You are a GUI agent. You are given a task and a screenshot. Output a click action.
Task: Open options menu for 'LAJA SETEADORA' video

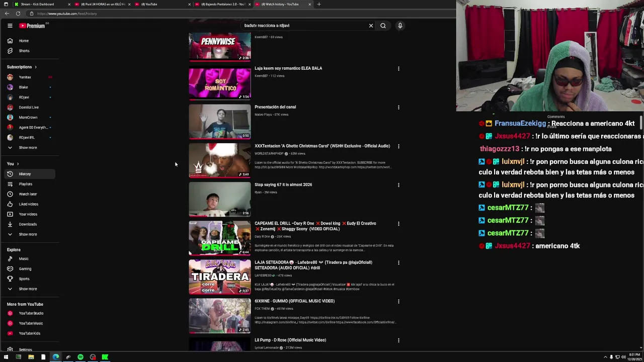[398, 262]
